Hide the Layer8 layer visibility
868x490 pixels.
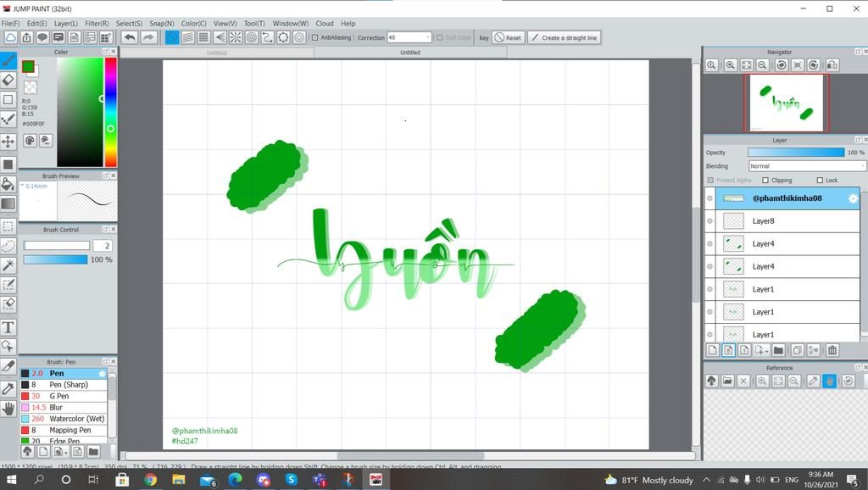tap(709, 221)
